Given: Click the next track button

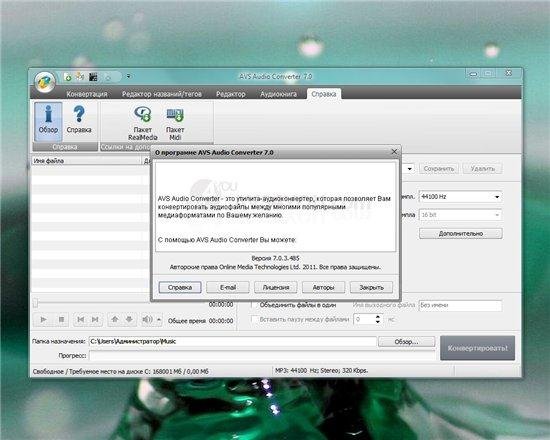Looking at the screenshot, I should click(95, 320).
